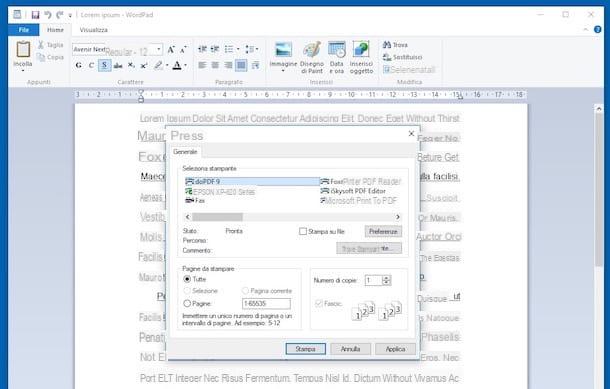
Task: Select Microsoft Print To PDF printer
Action: (x=358, y=200)
